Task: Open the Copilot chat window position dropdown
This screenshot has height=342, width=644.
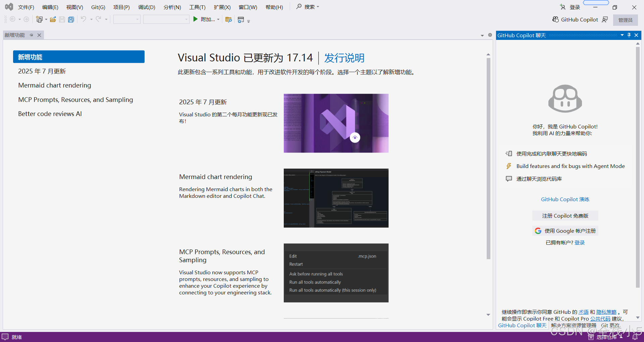Action: coord(622,35)
